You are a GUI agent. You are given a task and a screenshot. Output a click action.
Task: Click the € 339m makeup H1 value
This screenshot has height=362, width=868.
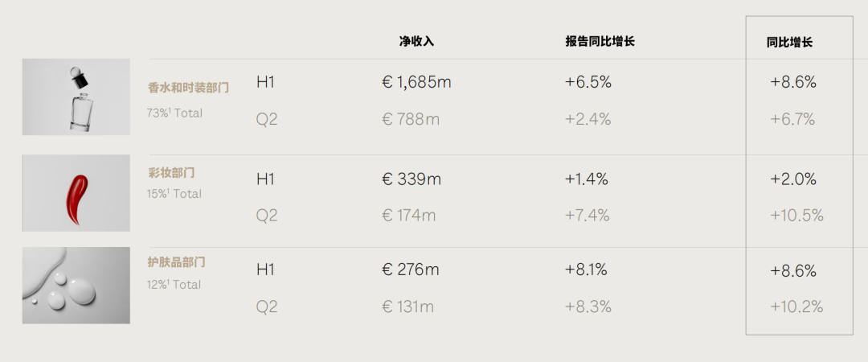click(x=411, y=179)
